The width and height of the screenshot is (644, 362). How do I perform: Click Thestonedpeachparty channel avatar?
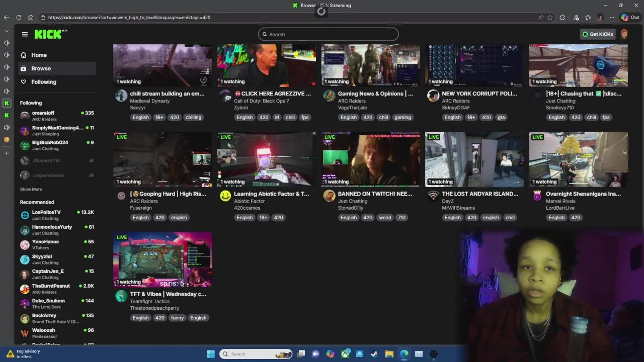click(x=121, y=296)
